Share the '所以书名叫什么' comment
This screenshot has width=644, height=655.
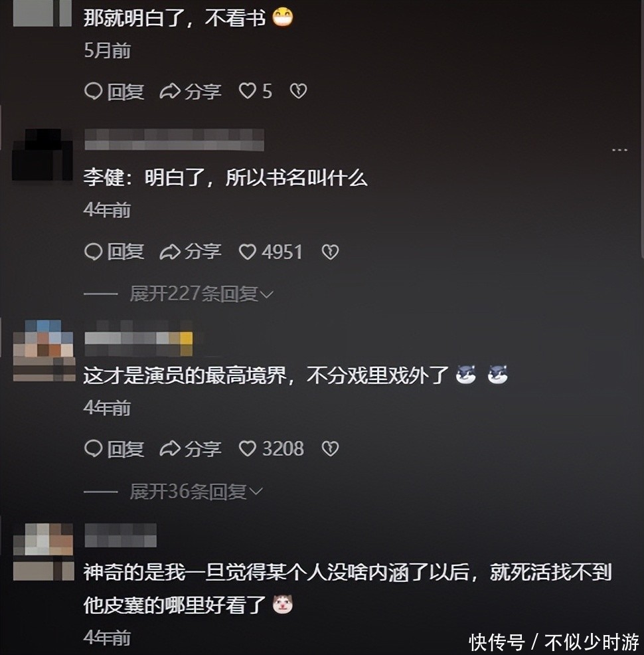tap(191, 252)
